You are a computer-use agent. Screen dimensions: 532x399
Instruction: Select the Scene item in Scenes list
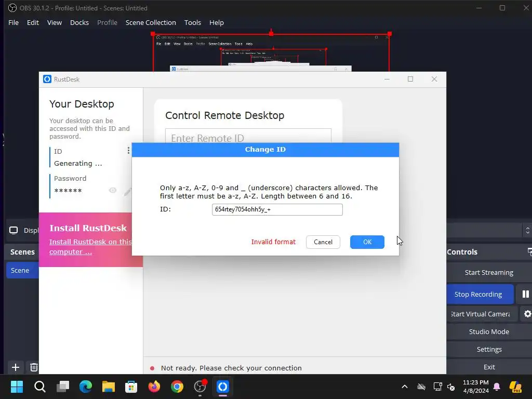[x=22, y=270]
